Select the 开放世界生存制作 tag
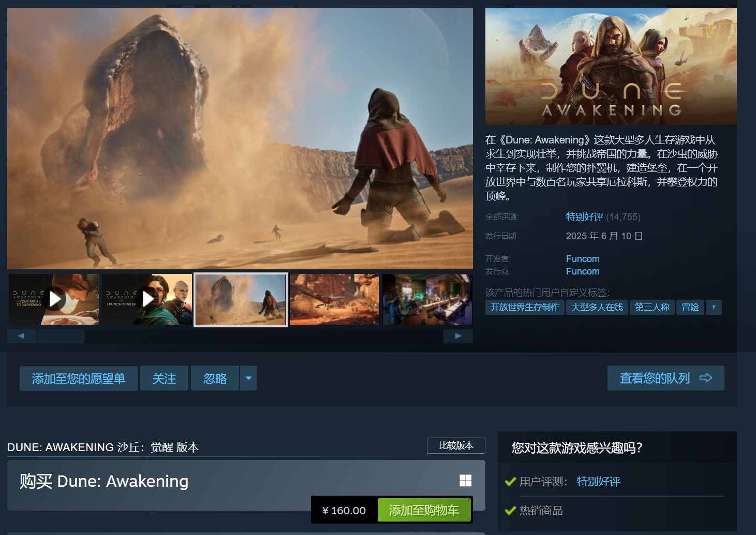756x535 pixels. click(x=525, y=307)
